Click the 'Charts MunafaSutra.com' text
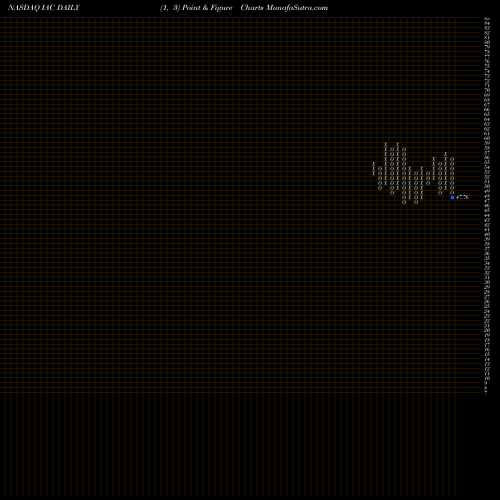The width and height of the screenshot is (500, 500). [x=284, y=8]
